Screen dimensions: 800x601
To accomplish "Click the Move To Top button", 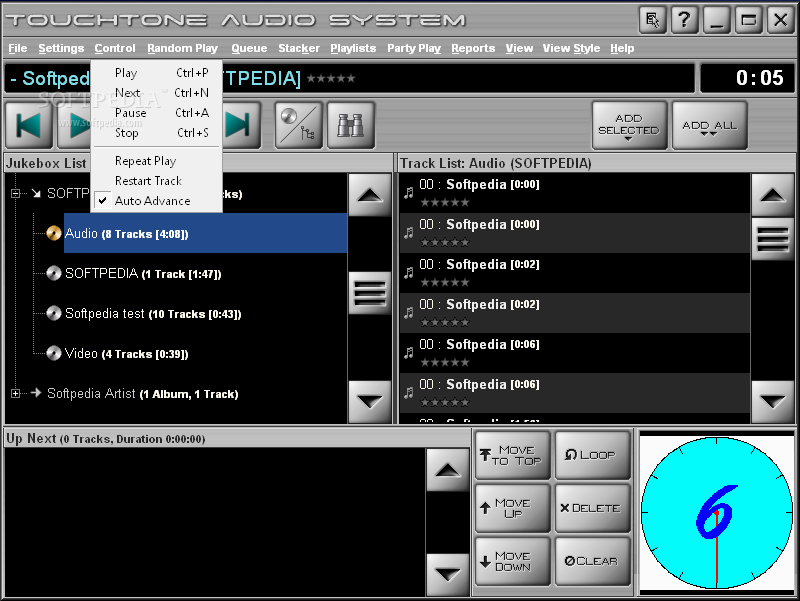I will point(513,455).
